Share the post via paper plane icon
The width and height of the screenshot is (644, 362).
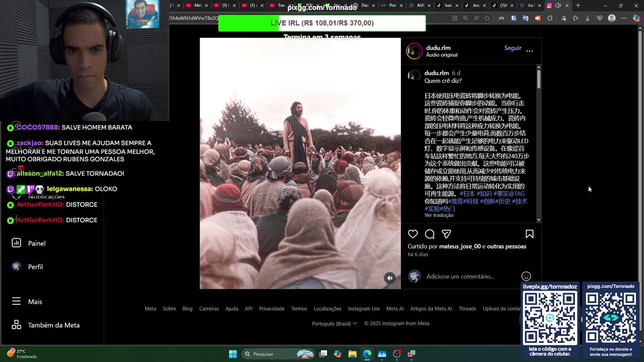(446, 234)
